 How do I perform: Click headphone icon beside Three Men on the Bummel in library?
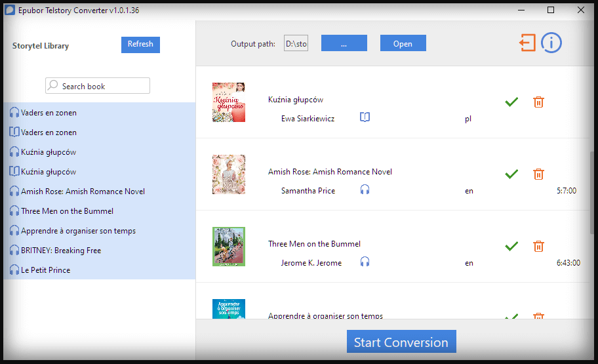(14, 211)
